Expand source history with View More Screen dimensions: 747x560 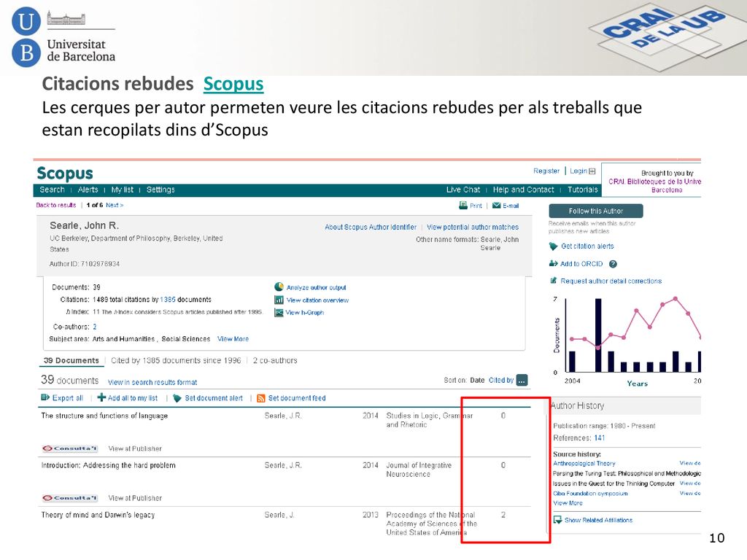tap(568, 503)
